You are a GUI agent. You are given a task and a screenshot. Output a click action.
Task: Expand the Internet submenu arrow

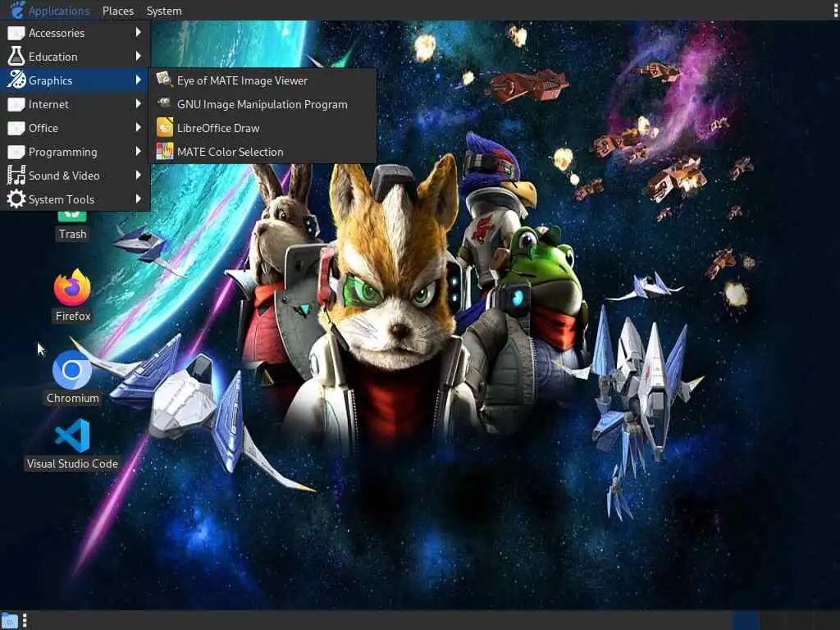(138, 103)
